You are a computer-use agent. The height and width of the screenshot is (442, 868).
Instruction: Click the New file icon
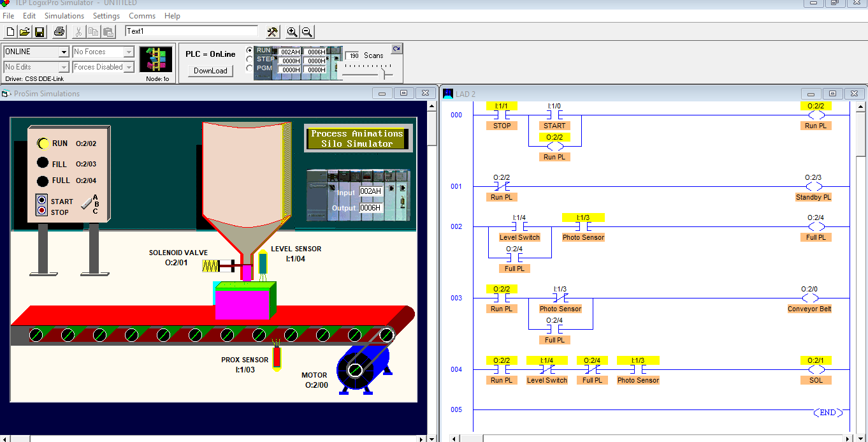tap(10, 31)
